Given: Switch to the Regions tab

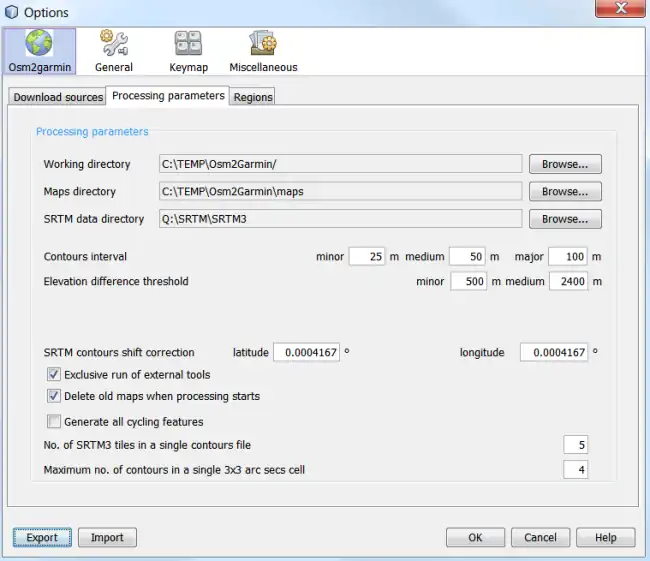Looking at the screenshot, I should 253,97.
